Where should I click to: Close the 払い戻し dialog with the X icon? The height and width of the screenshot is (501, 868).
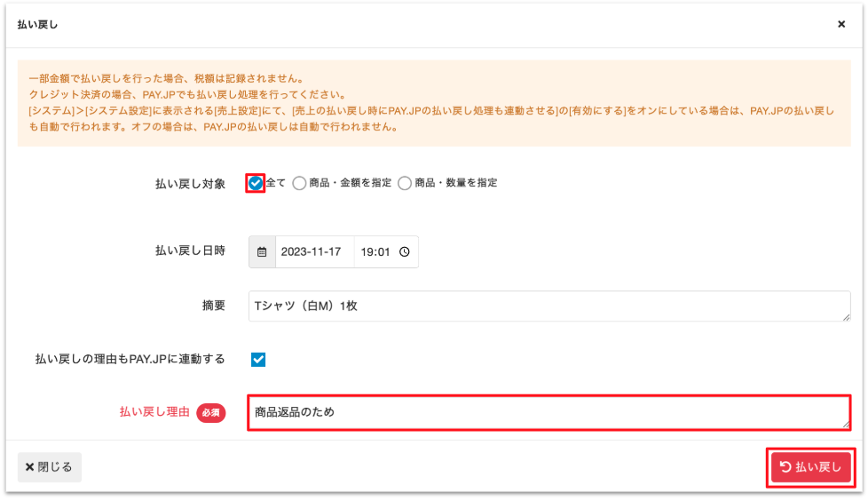pyautogui.click(x=840, y=25)
